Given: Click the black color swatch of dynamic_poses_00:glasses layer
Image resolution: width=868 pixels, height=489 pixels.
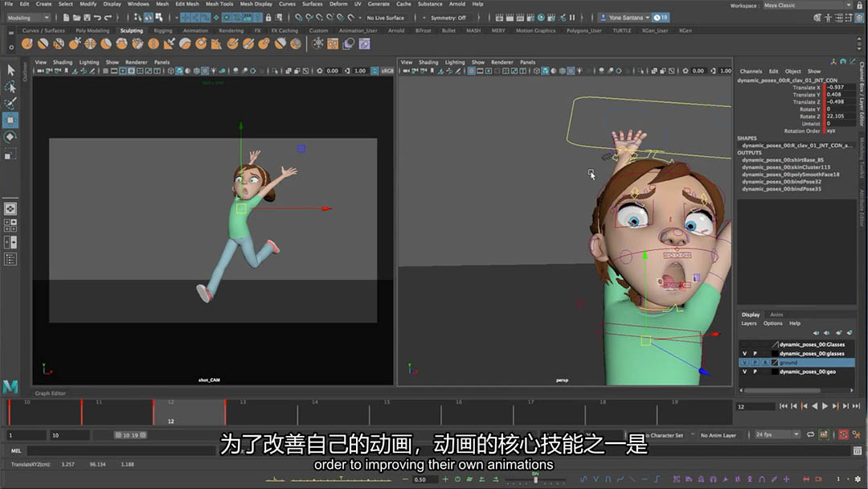Looking at the screenshot, I should tap(775, 353).
